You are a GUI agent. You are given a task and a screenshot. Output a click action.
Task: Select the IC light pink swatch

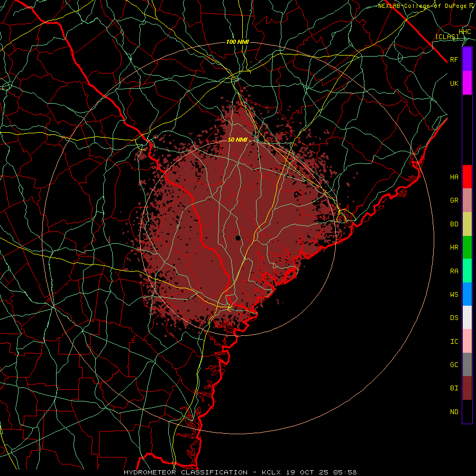pyautogui.click(x=467, y=341)
